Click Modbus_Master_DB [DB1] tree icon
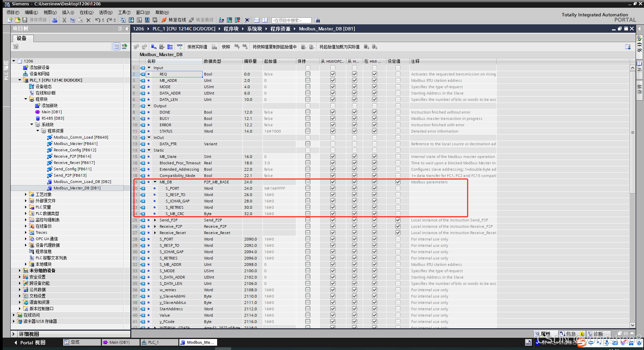Image resolution: width=644 pixels, height=350 pixels. [50, 188]
